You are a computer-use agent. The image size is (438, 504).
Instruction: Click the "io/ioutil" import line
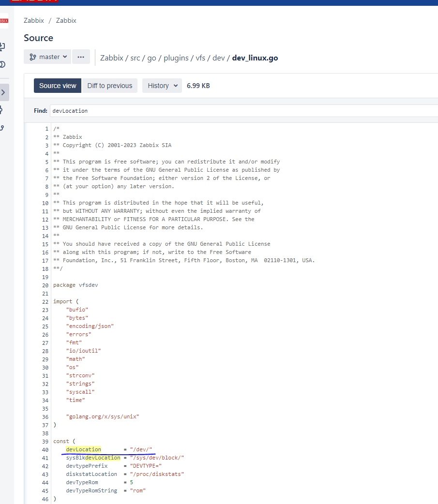pos(84,351)
